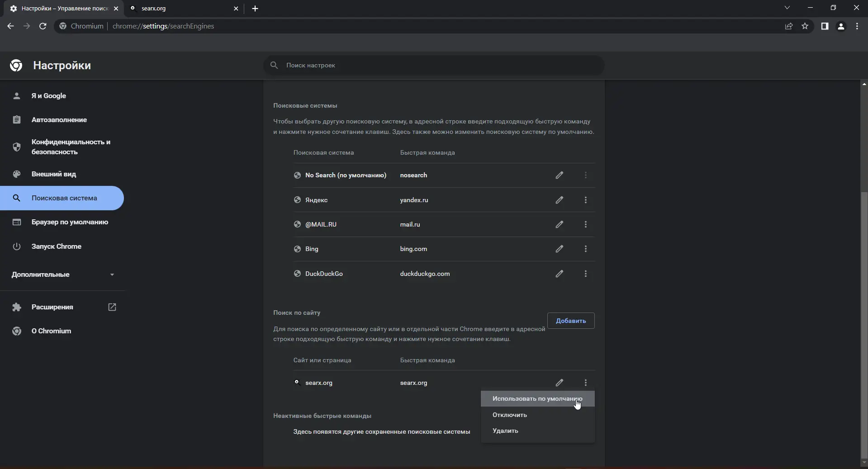Reload the current page

[x=43, y=26]
